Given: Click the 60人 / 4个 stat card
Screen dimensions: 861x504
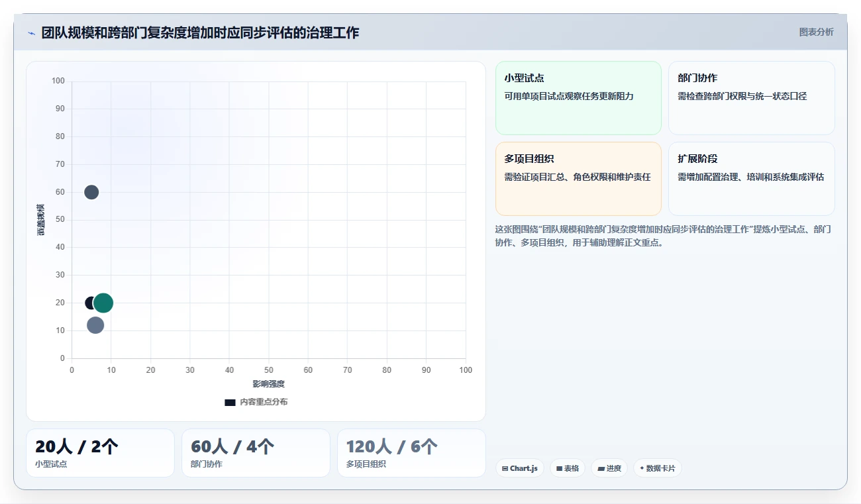Looking at the screenshot, I should pyautogui.click(x=256, y=453).
